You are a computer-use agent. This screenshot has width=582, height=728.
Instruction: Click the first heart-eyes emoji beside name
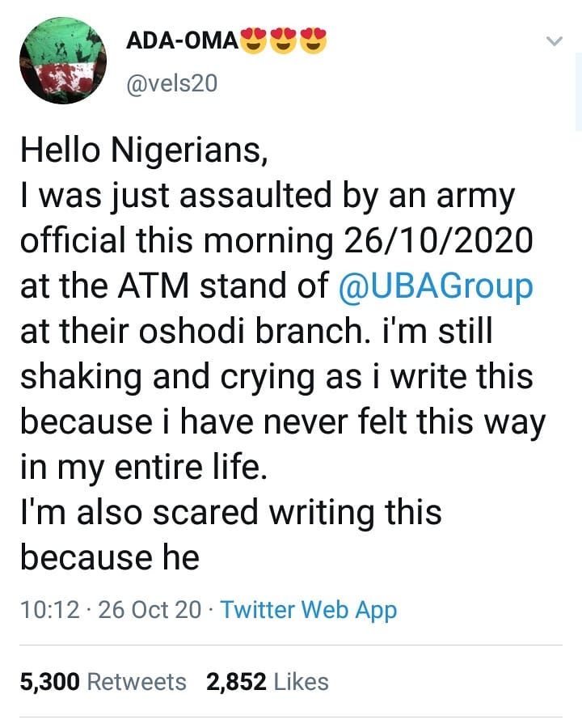(252, 40)
